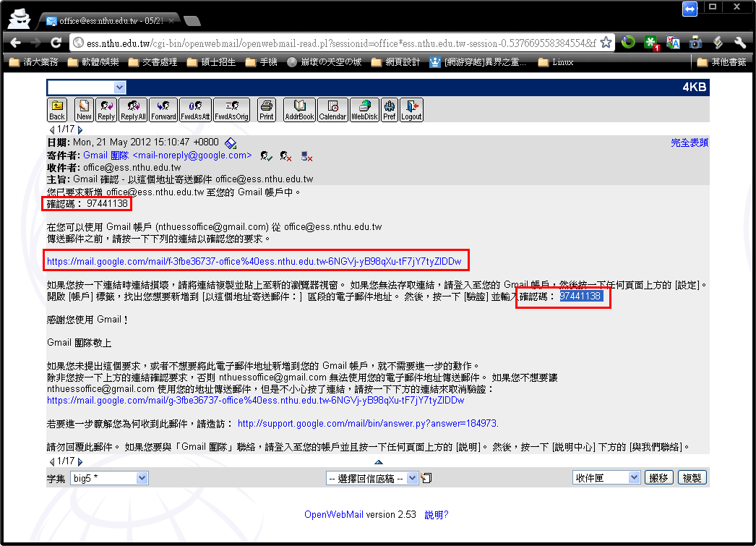Viewport: 756px width, 546px height.
Task: Click the icon beside the reply template dropdown
Action: 426,478
